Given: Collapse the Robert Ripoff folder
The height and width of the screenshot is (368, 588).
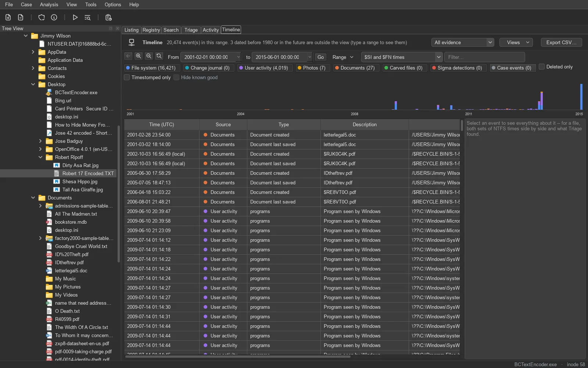Looking at the screenshot, I should [40, 158].
